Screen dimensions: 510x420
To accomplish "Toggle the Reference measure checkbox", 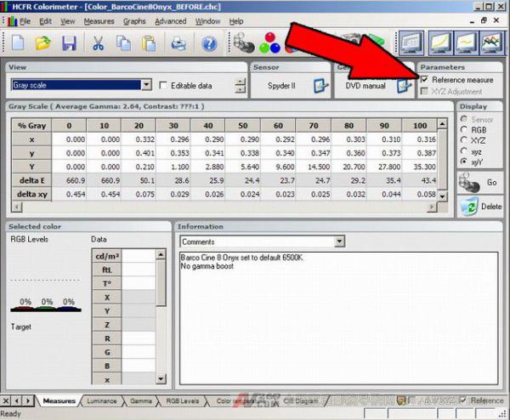I will click(425, 80).
